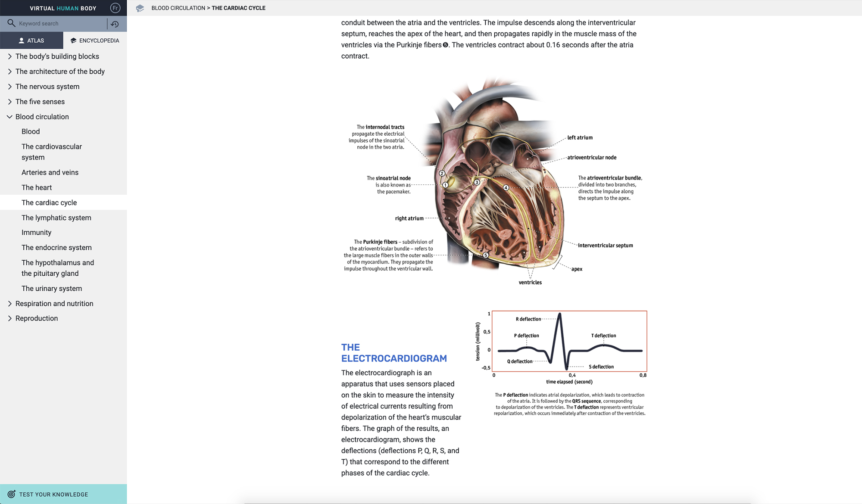Click marker 4 on the atrioventricular bundle path
The image size is (862, 504).
coord(506,187)
